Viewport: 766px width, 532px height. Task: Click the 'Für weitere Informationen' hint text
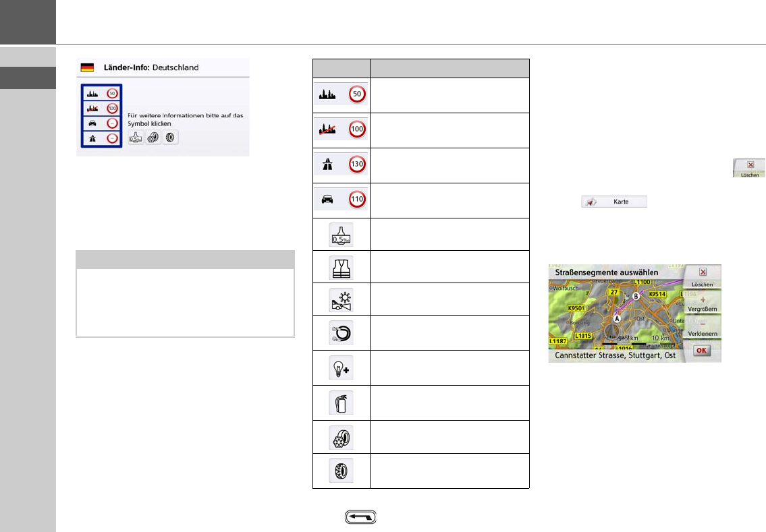pyautogui.click(x=186, y=119)
